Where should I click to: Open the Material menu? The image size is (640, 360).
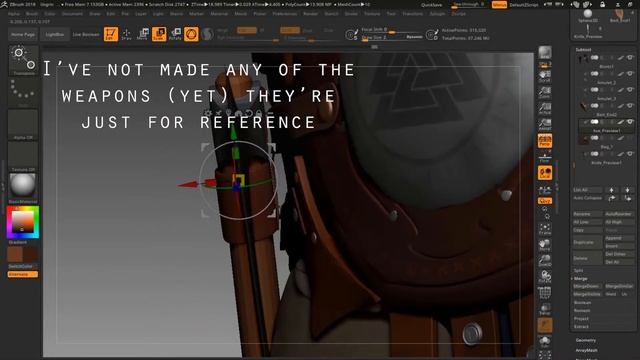point(219,14)
